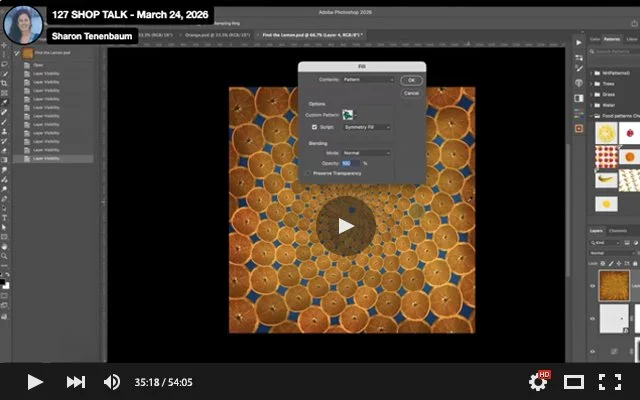Enable the Preserve Transparency checkbox
Screen dimensions: 640x400
309,173
